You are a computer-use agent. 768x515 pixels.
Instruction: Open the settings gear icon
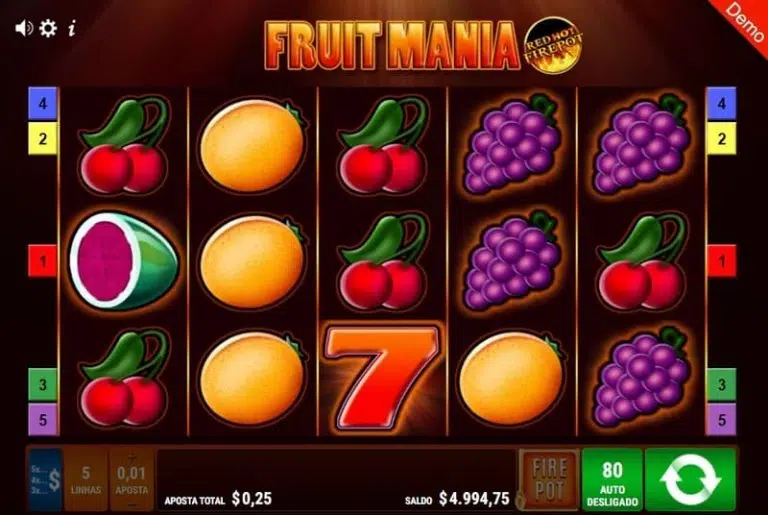48,28
